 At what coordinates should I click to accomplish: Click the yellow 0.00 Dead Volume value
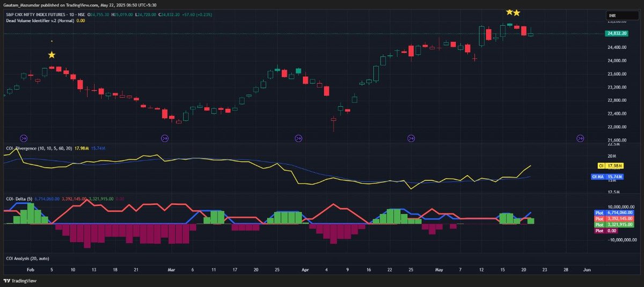pos(80,20)
